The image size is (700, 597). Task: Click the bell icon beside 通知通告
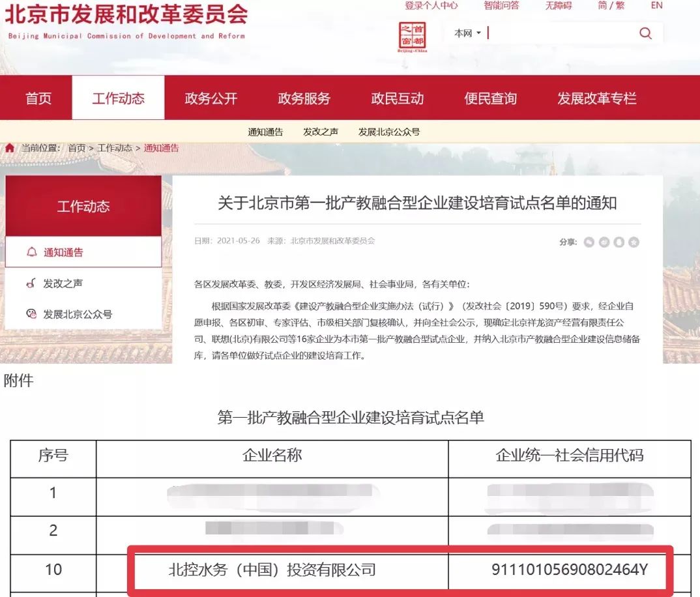point(31,252)
